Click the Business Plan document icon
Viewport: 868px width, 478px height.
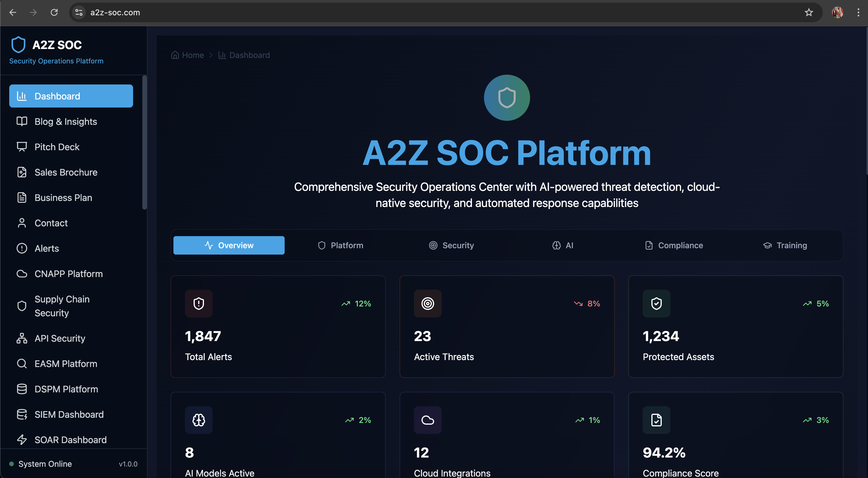point(22,197)
